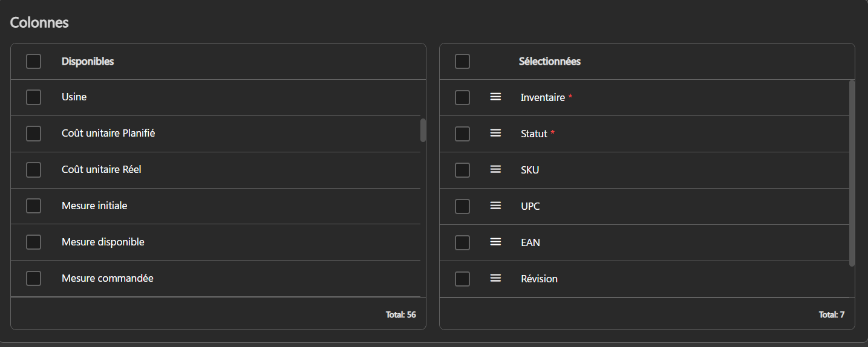Viewport: 868px width, 347px height.
Task: Check the Usine column checkbox
Action: (33, 97)
